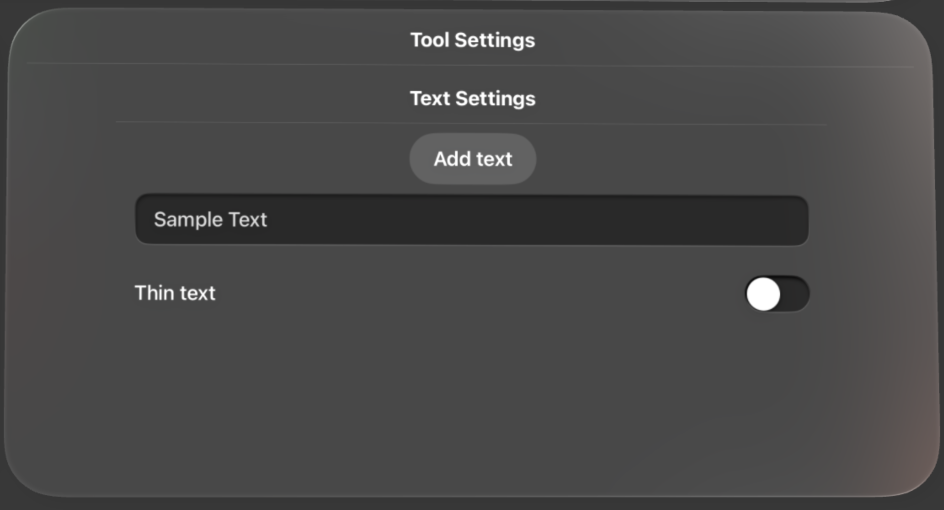Click the divider line under Tool Settings
944x510 pixels.
(472, 66)
